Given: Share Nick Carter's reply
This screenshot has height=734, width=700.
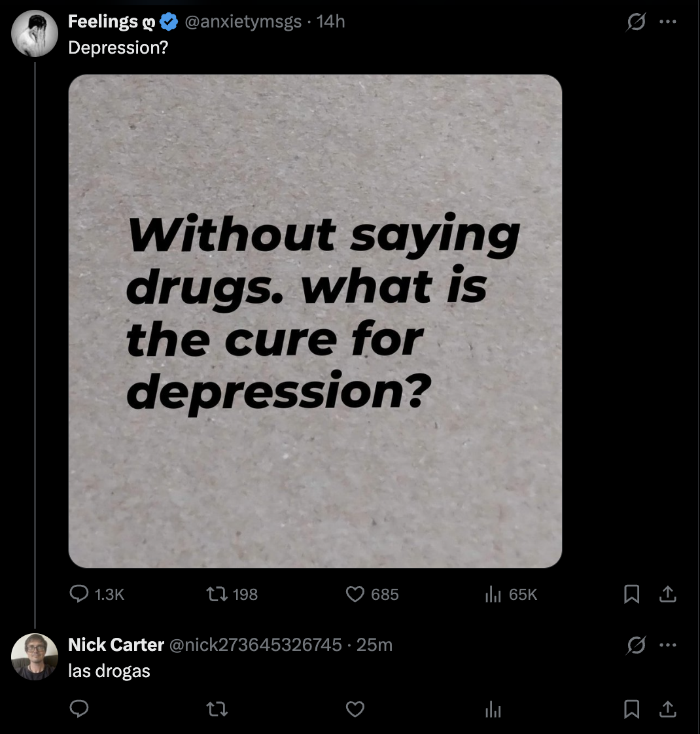Looking at the screenshot, I should 667,709.
